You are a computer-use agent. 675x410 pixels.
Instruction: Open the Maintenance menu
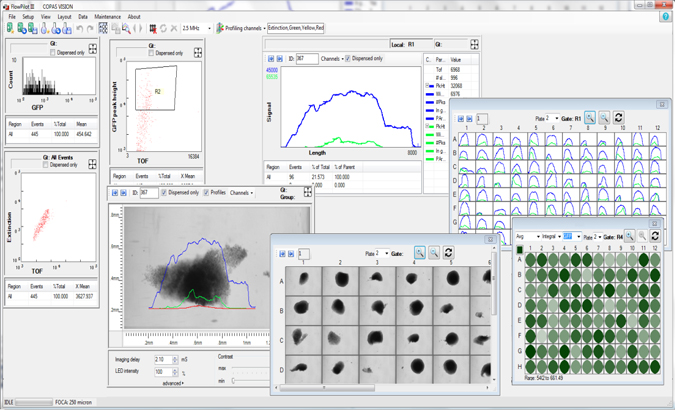pos(107,17)
